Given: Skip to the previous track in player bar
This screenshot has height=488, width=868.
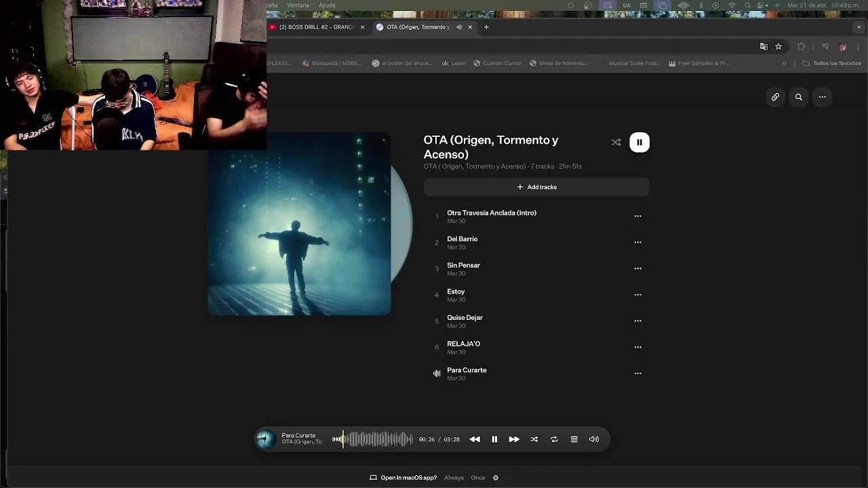Looking at the screenshot, I should click(x=475, y=439).
